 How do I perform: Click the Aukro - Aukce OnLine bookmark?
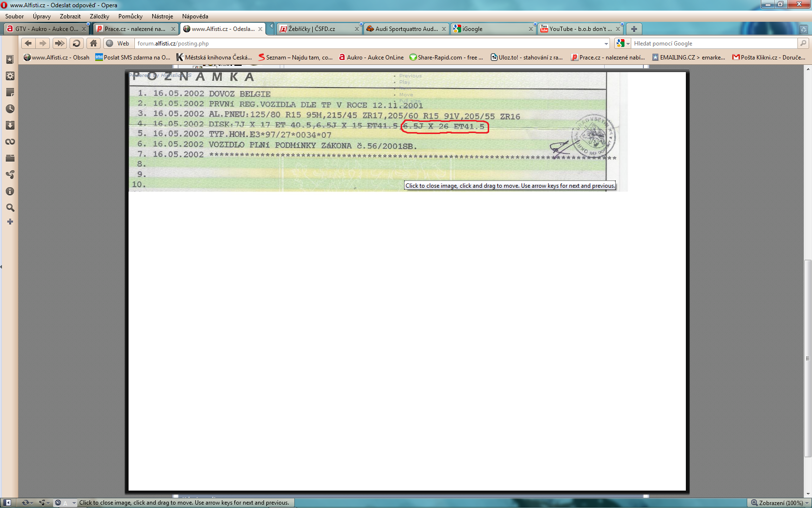[371, 58]
